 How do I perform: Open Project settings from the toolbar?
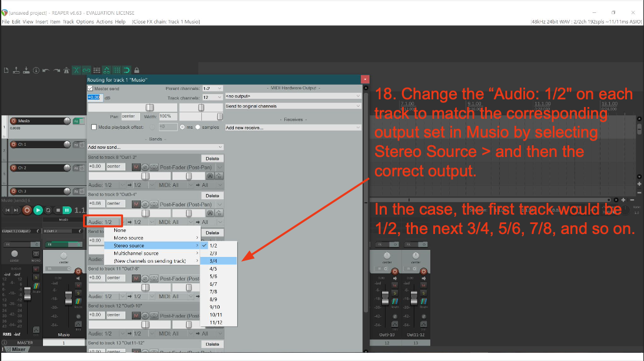coord(36,70)
